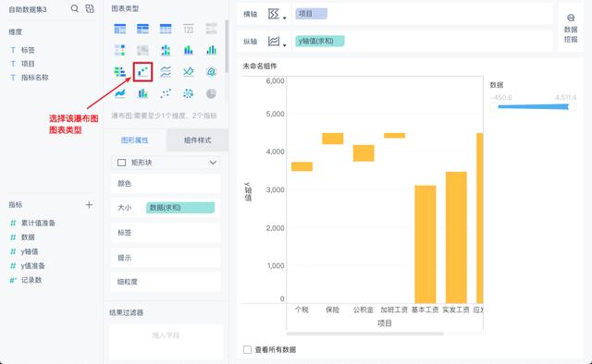Screen dimensions: 592x364
Task: Click the 公积金 floating bar in the chart
Action: point(364,153)
